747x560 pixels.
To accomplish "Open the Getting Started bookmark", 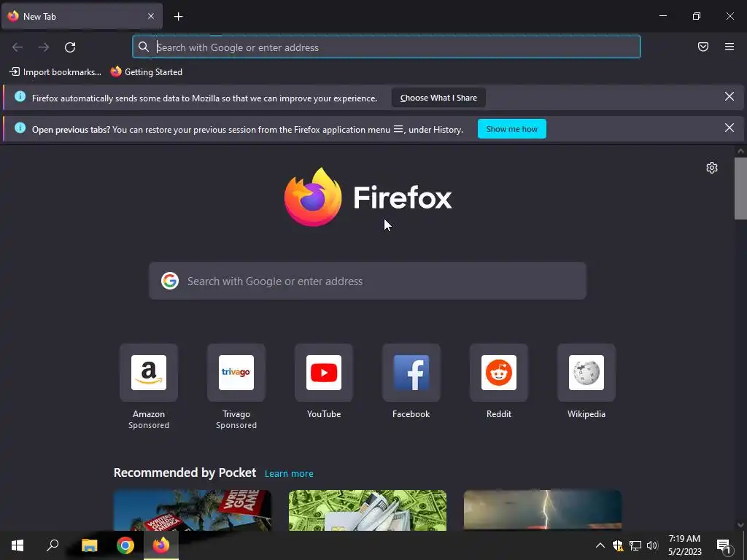I will (146, 72).
